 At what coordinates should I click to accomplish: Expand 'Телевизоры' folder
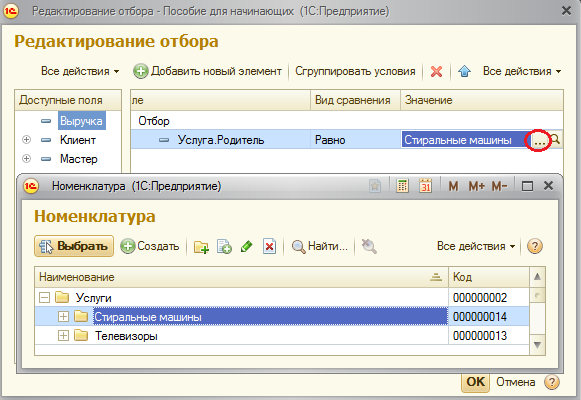coord(63,336)
